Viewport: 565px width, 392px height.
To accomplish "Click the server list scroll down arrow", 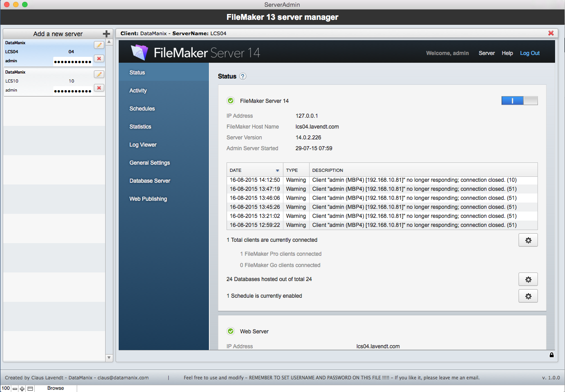I will 109,357.
